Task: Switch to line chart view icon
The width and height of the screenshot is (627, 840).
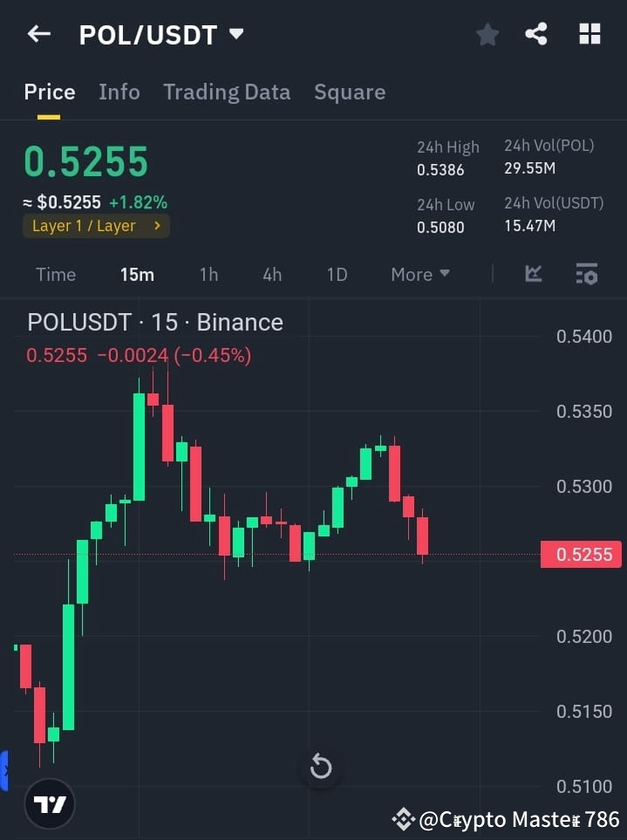Action: click(x=533, y=274)
